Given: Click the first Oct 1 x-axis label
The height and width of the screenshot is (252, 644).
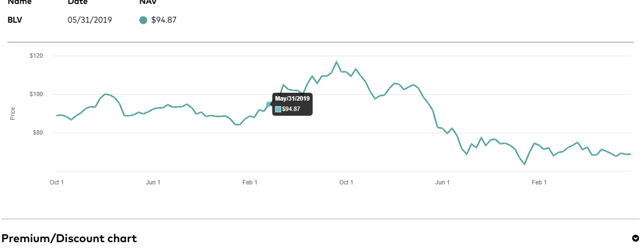Looking at the screenshot, I should click(x=57, y=182).
